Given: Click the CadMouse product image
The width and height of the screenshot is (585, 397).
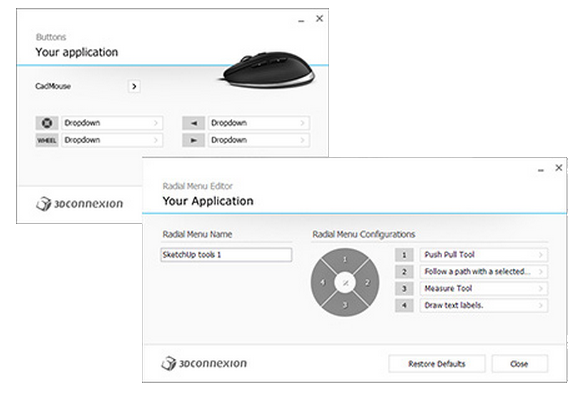Looking at the screenshot, I should click(x=266, y=70).
